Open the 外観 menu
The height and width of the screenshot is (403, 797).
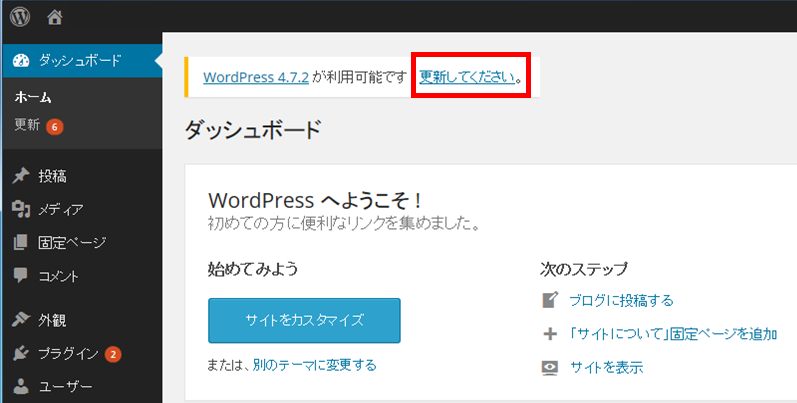pos(52,320)
